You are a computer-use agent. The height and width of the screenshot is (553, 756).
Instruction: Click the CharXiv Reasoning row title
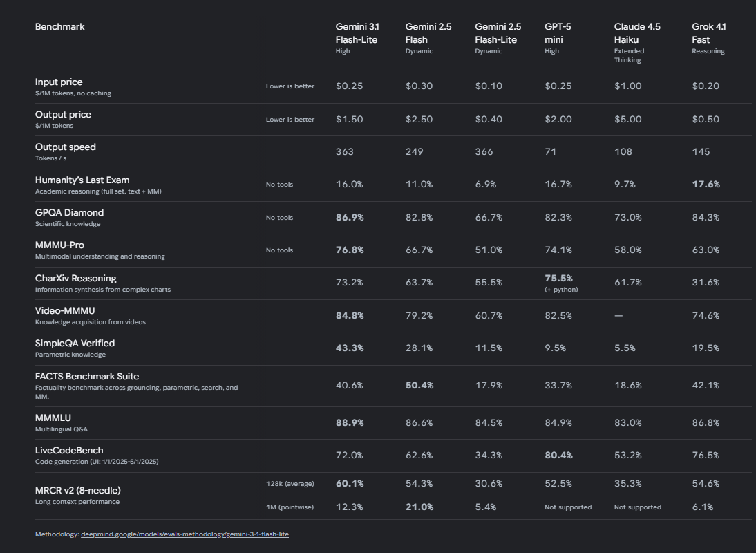[76, 278]
